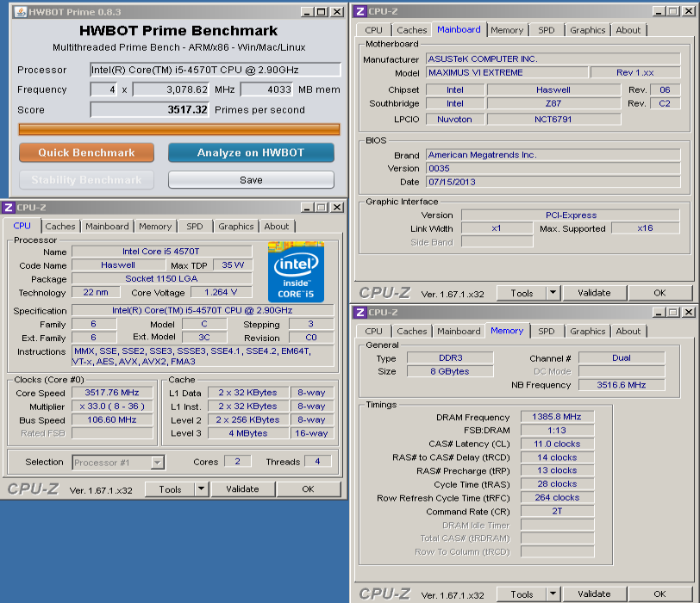
Task: Select Memory tab in Mainboard window
Action: [507, 30]
